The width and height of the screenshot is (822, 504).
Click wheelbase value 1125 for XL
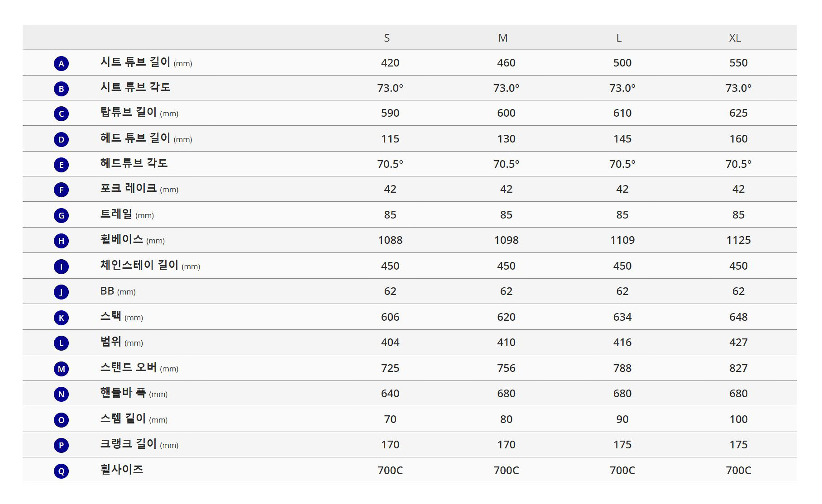pyautogui.click(x=738, y=240)
